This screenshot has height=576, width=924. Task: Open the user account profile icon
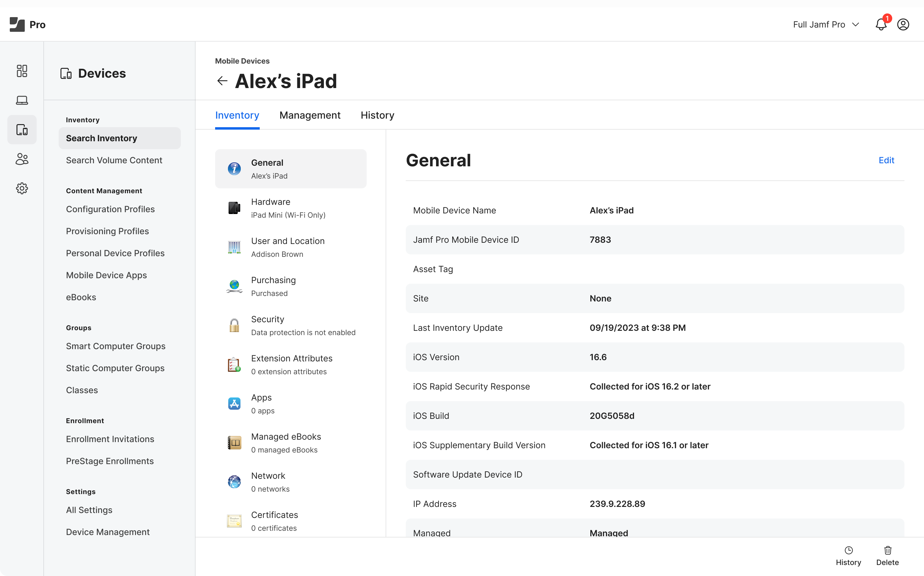coord(903,24)
